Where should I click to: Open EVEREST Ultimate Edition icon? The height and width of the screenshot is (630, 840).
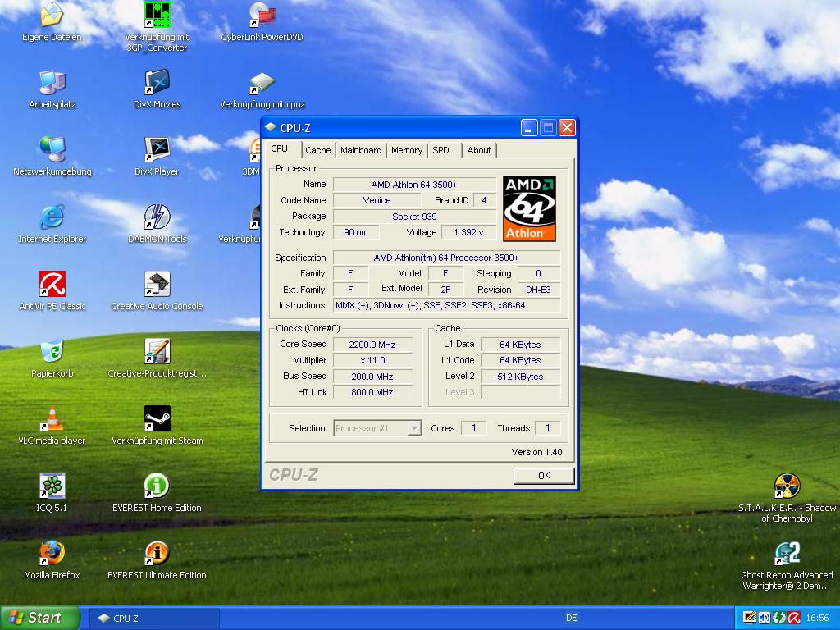[x=157, y=553]
